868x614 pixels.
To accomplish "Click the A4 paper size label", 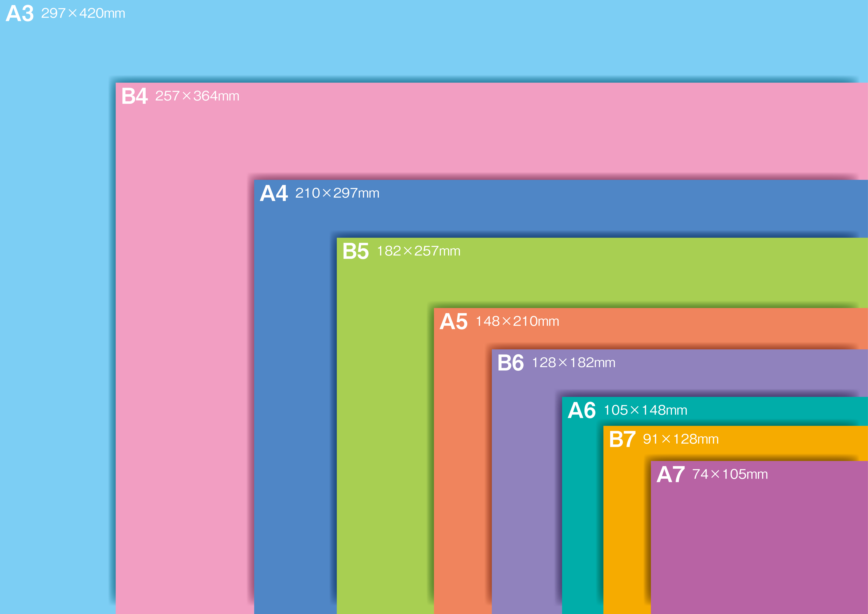I will 274,193.
